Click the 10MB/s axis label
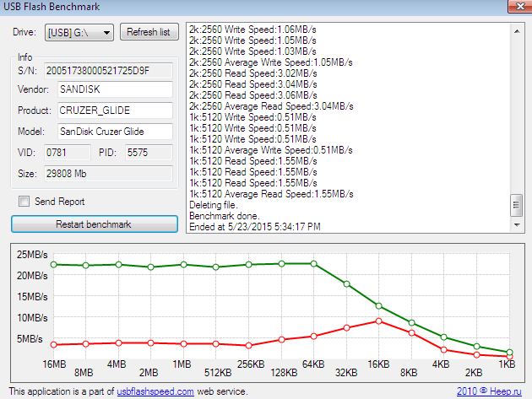Viewport: 532px width, 399px height. coord(32,318)
